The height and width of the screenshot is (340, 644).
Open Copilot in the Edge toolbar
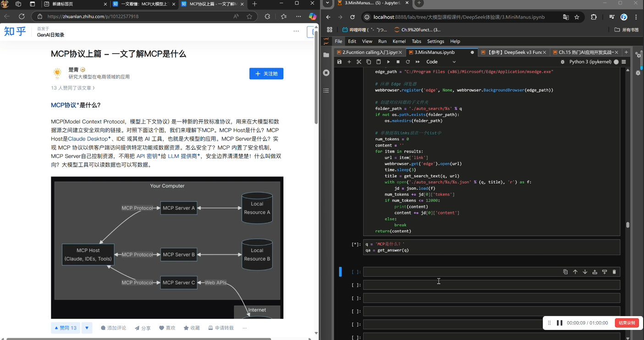tap(313, 17)
